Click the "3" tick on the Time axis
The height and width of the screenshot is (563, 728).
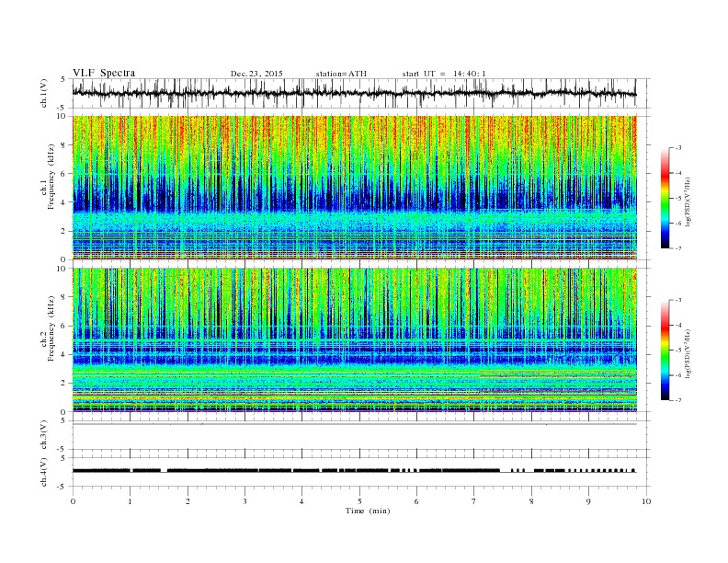[245, 501]
